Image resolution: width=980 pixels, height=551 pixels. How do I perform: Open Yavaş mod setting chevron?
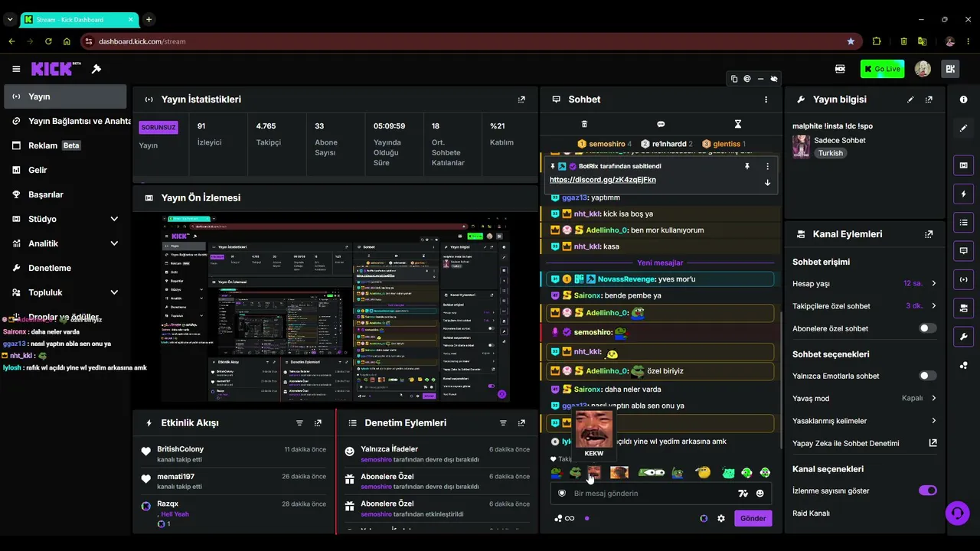[934, 398]
